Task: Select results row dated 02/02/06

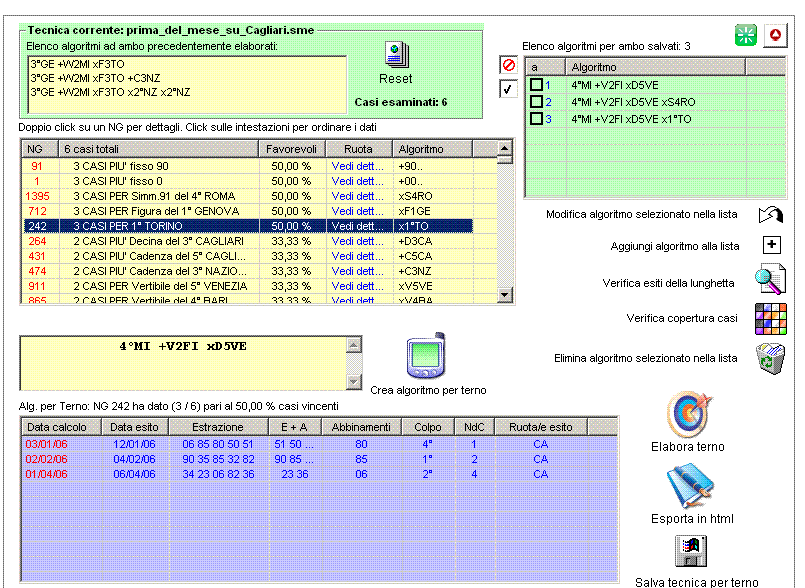Action: pos(319,459)
